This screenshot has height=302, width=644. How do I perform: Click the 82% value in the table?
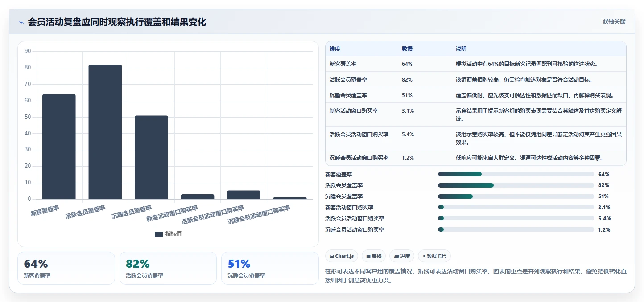click(x=407, y=79)
